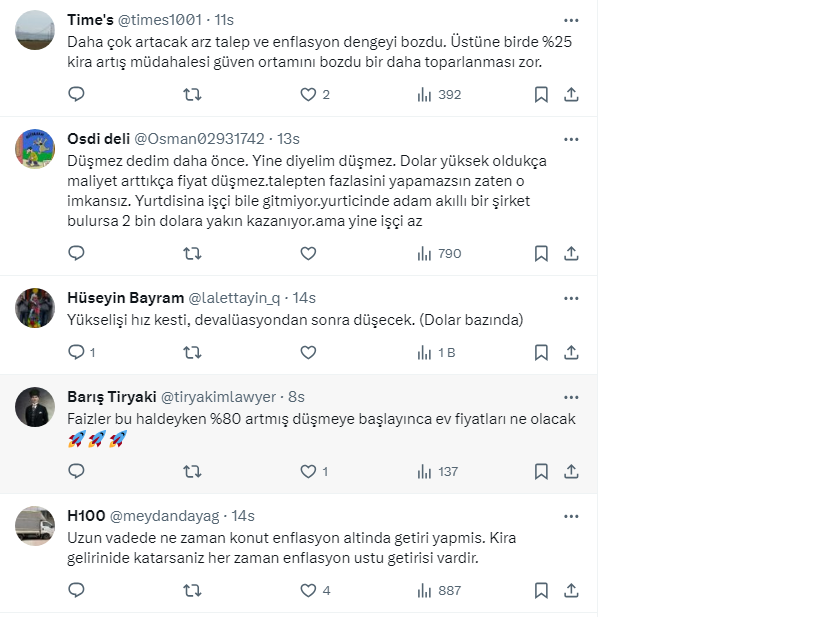Screen dimensions: 837x617
Task: Bookmark Barış Tiryaki's tweet
Action: coord(541,471)
